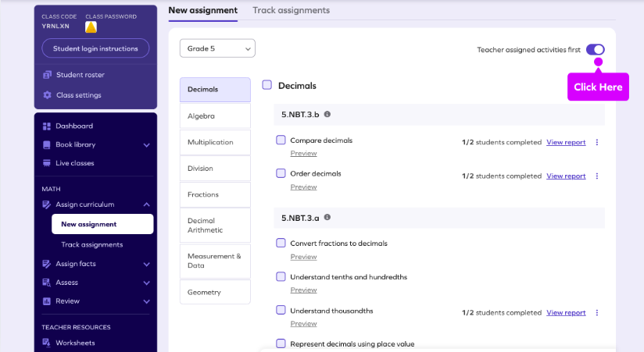Click the Student roster icon
The height and width of the screenshot is (352, 644).
(47, 75)
